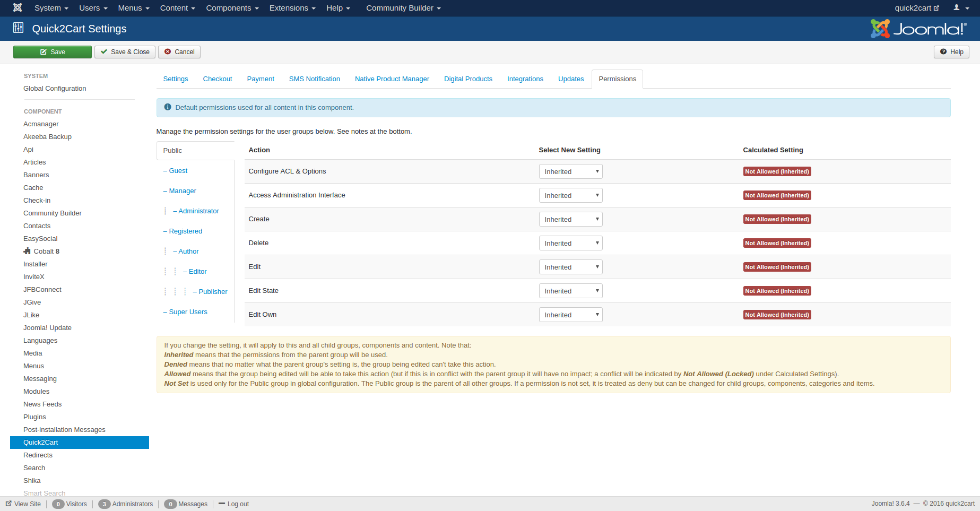Viewport: 980px width, 511px height.
Task: Click the Cancel button
Action: 179,52
